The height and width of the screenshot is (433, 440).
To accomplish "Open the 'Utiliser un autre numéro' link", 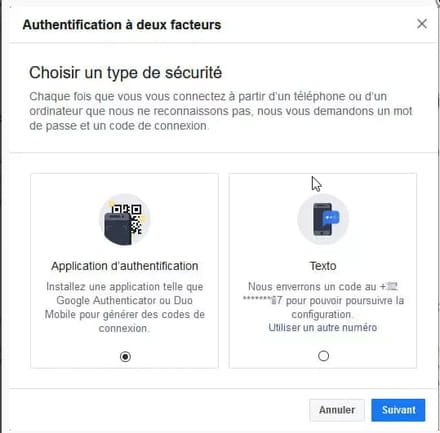I will click(323, 328).
